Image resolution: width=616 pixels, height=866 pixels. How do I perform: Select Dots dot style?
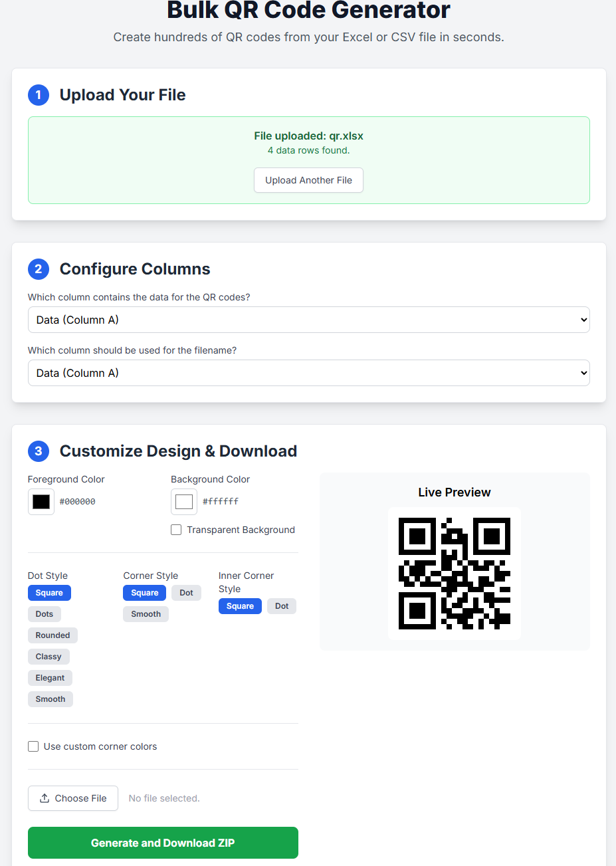point(45,614)
